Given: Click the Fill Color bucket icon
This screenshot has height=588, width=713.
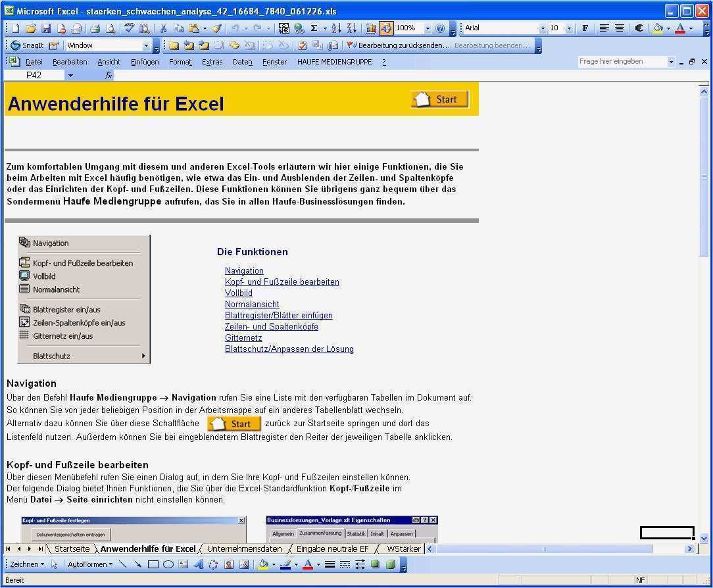Looking at the screenshot, I should (x=262, y=564).
